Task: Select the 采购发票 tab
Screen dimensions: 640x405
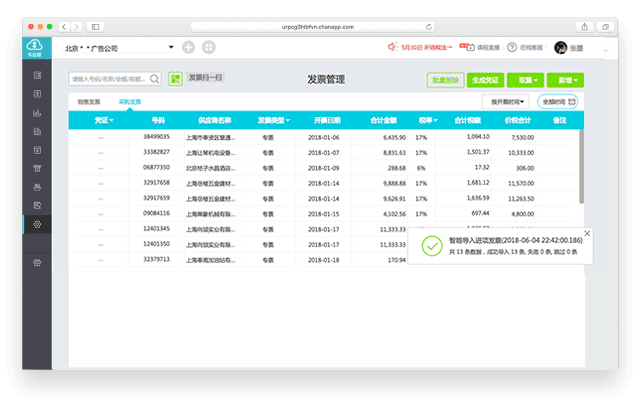Action: pyautogui.click(x=130, y=102)
